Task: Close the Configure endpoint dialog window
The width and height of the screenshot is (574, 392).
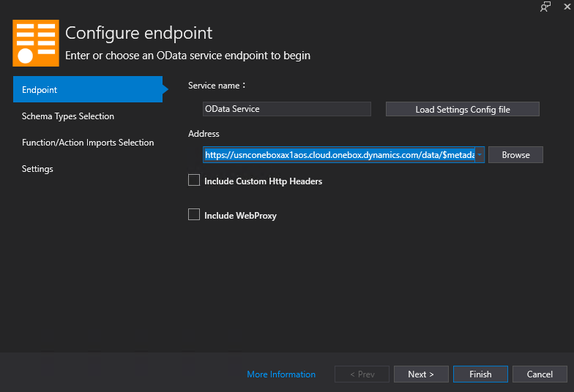Action: pyautogui.click(x=567, y=7)
